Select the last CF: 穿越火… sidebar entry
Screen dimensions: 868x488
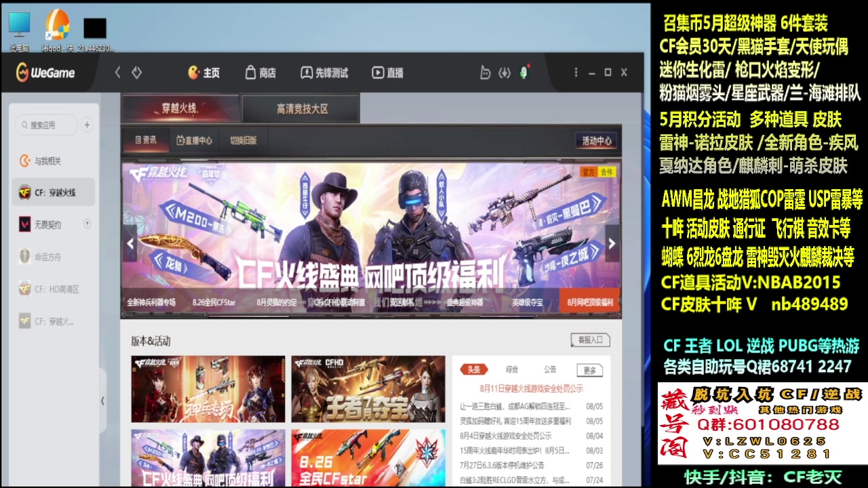click(x=53, y=321)
